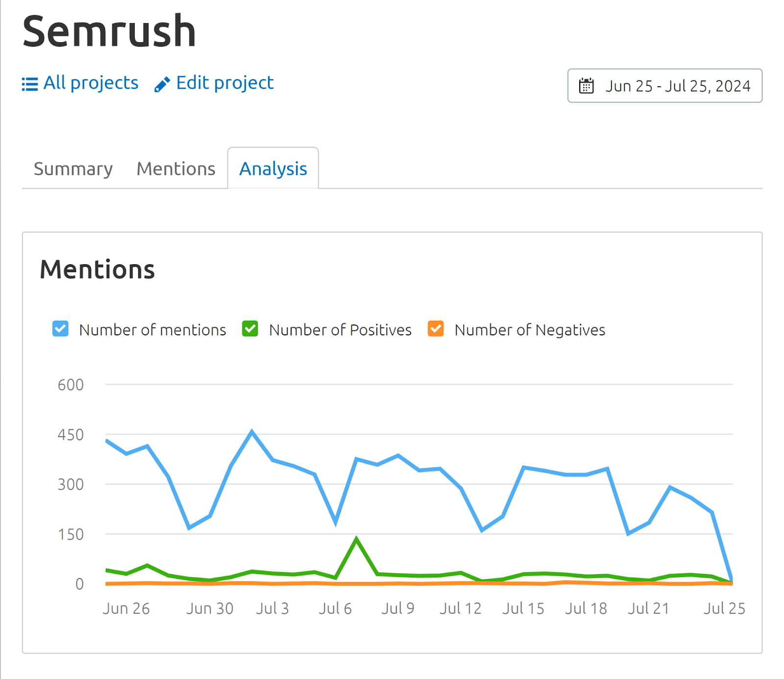784x679 pixels.
Task: Toggle the Number of Negatives checkbox
Action: click(436, 329)
